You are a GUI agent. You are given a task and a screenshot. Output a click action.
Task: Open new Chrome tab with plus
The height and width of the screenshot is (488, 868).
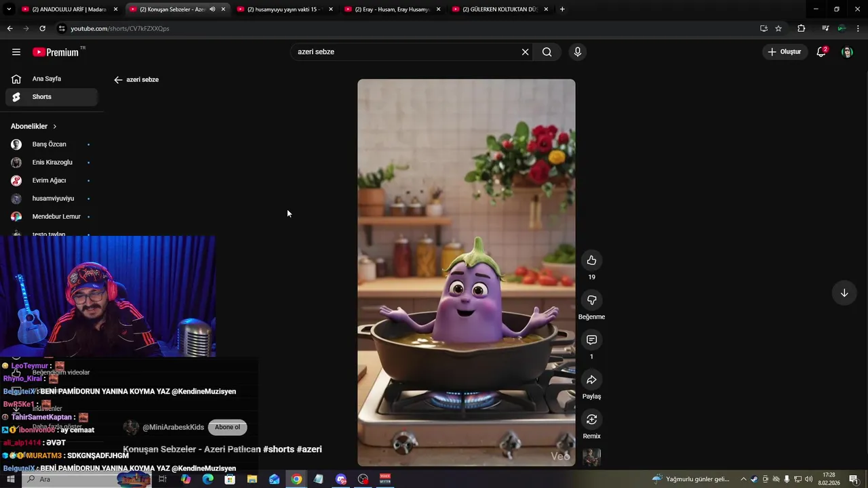click(x=562, y=9)
